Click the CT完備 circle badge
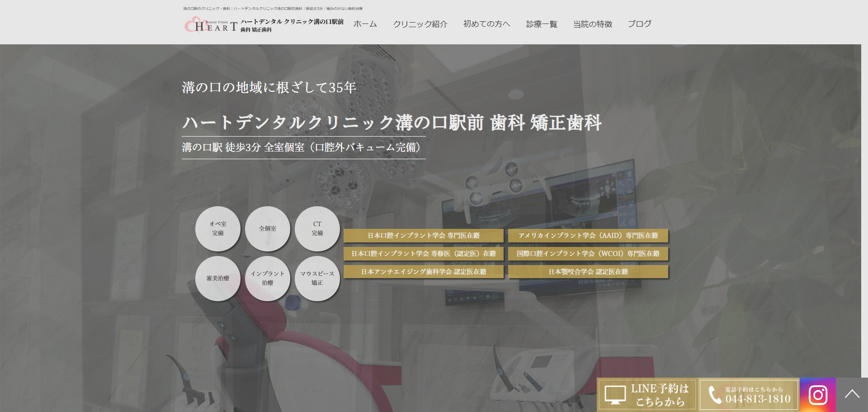The width and height of the screenshot is (868, 412). pos(317,229)
